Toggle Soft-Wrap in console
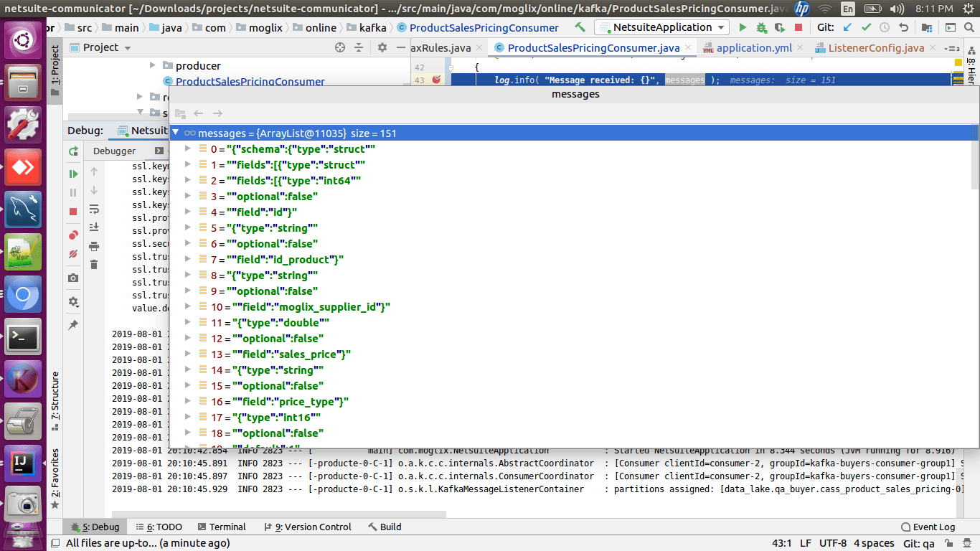 [94, 209]
